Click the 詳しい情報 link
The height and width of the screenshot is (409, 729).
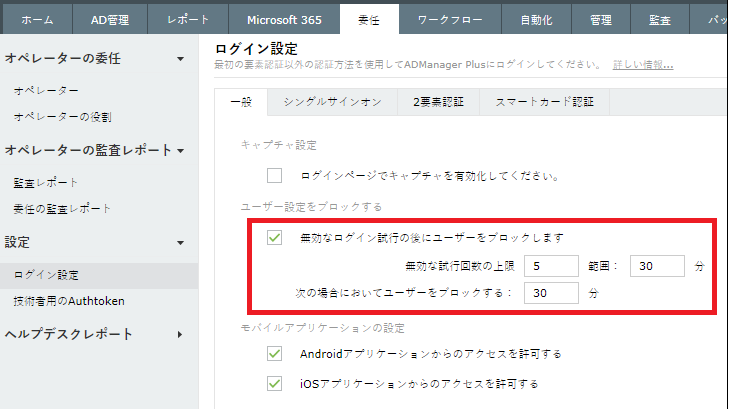pyautogui.click(x=643, y=65)
